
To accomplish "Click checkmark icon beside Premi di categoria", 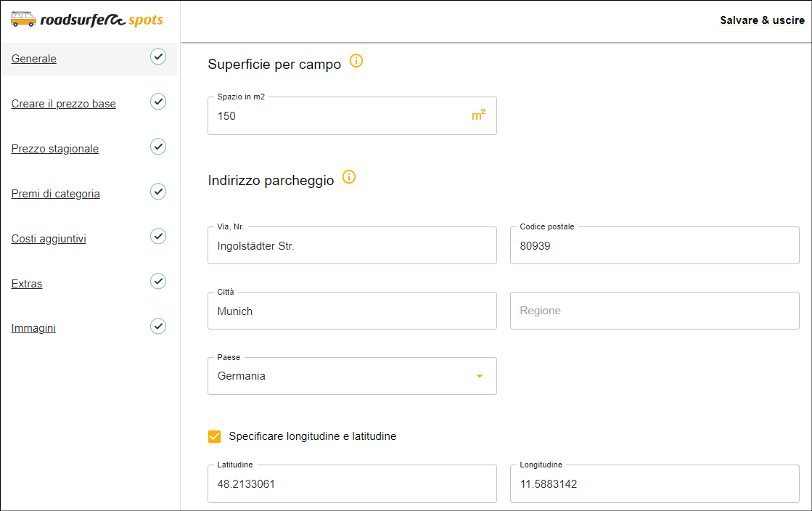I will click(x=158, y=192).
